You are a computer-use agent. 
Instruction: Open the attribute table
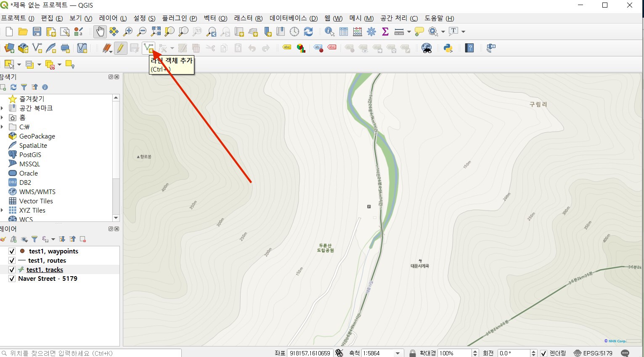344,32
